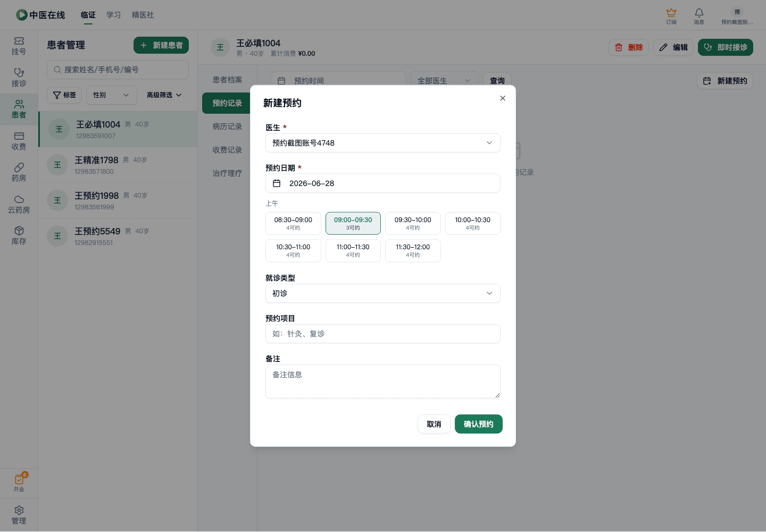Select patient name 王预约5549

click(x=97, y=231)
